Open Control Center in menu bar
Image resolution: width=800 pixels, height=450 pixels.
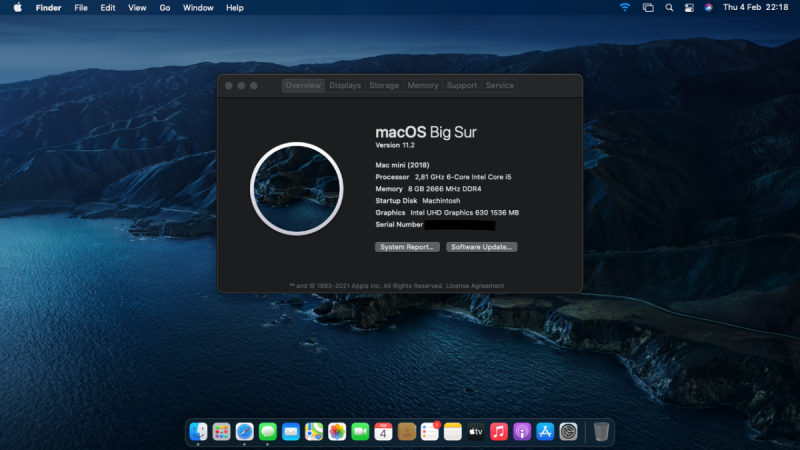[688, 7]
